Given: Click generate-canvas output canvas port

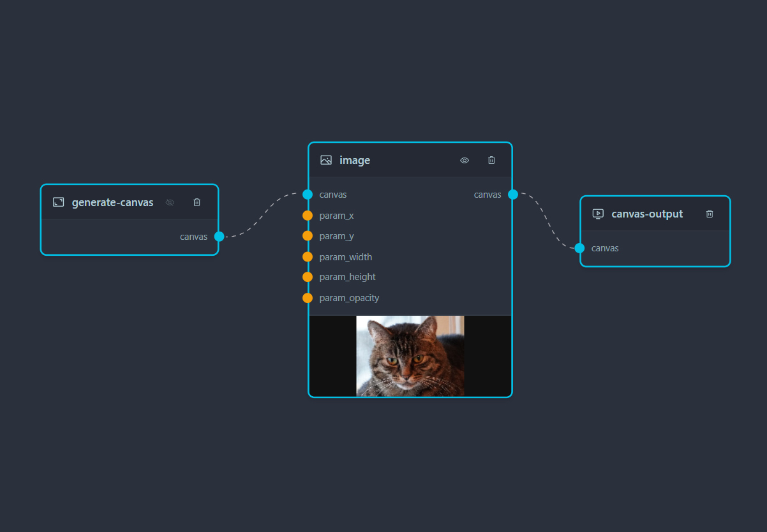Looking at the screenshot, I should (x=220, y=237).
